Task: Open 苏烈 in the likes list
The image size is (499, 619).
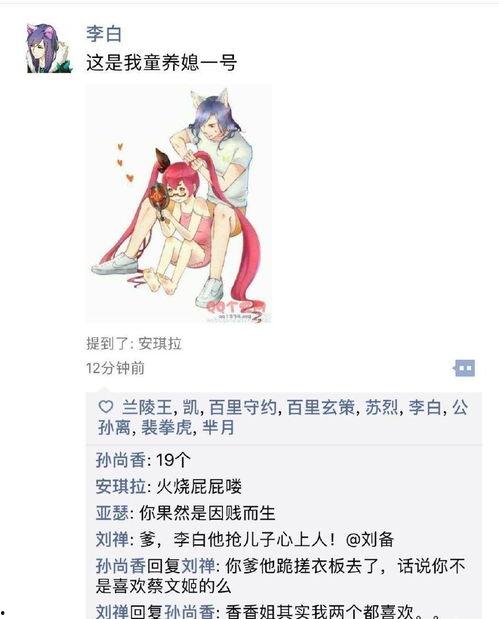Action: tap(382, 407)
